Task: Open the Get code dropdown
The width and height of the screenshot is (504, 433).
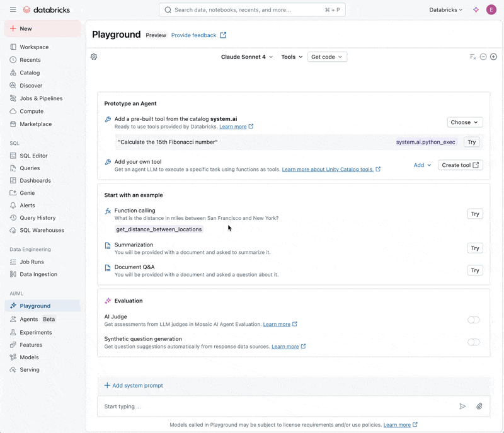Action: pyautogui.click(x=327, y=57)
